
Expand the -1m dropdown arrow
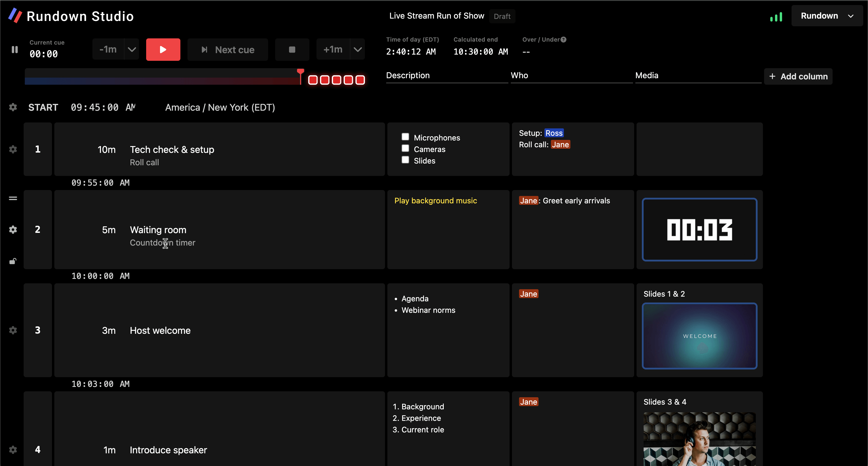pyautogui.click(x=132, y=50)
